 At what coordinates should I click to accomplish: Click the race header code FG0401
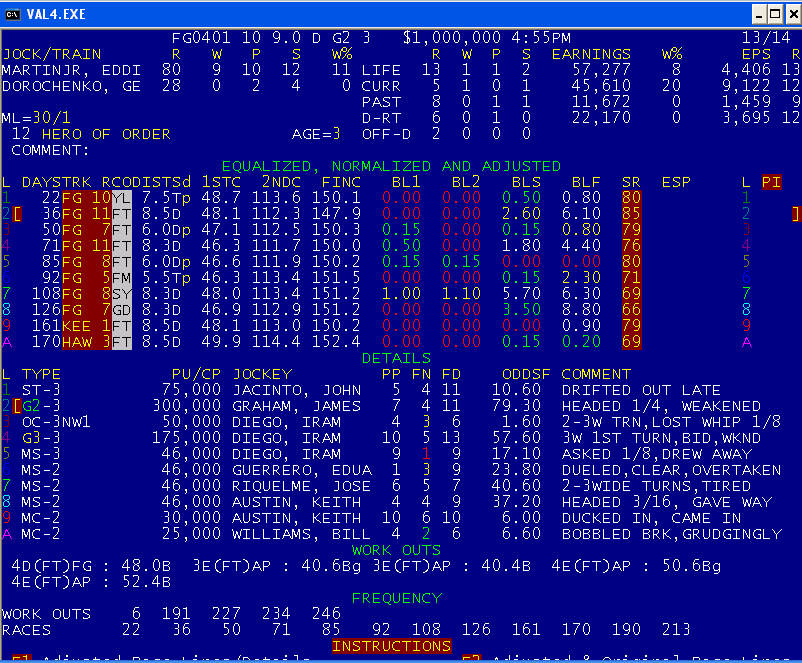pyautogui.click(x=201, y=38)
